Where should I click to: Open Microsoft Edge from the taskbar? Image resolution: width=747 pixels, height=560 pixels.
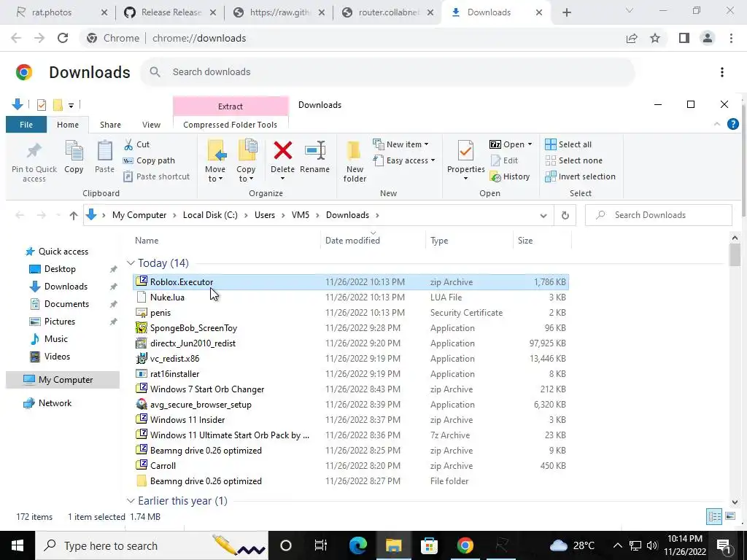pyautogui.click(x=358, y=545)
